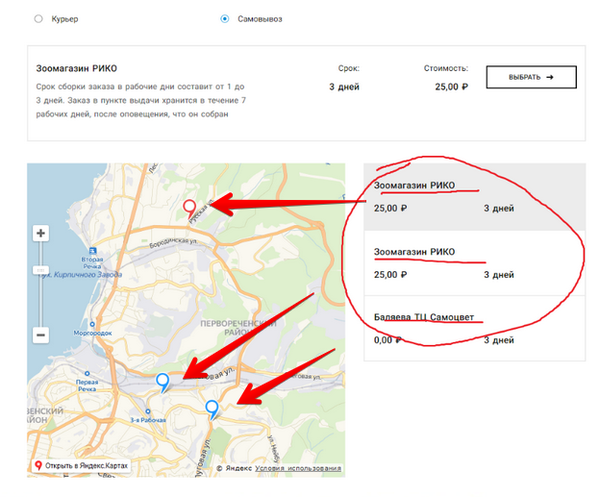Viewport: 600px width, 497px height.
Task: Select the Самовывоз pickup radio button
Action: coord(225,19)
